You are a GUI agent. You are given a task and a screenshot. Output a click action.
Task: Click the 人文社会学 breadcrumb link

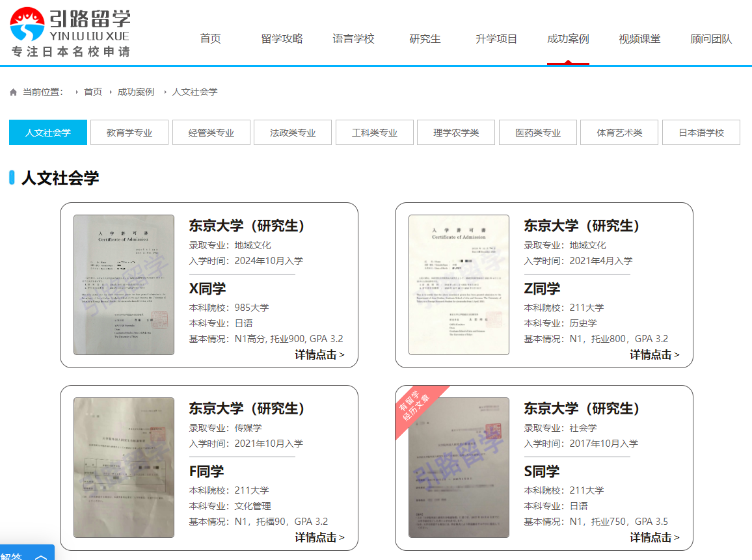(x=195, y=92)
